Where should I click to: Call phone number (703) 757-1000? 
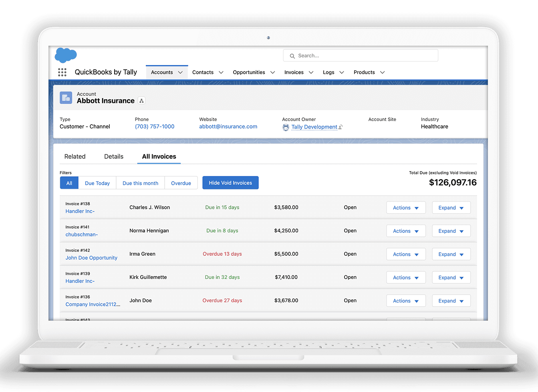coord(155,127)
